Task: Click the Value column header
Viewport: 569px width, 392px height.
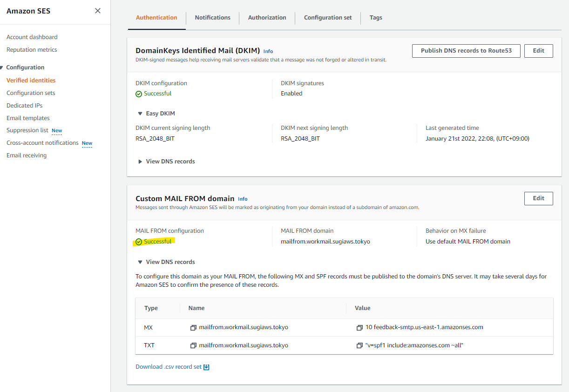Action: pyautogui.click(x=363, y=308)
